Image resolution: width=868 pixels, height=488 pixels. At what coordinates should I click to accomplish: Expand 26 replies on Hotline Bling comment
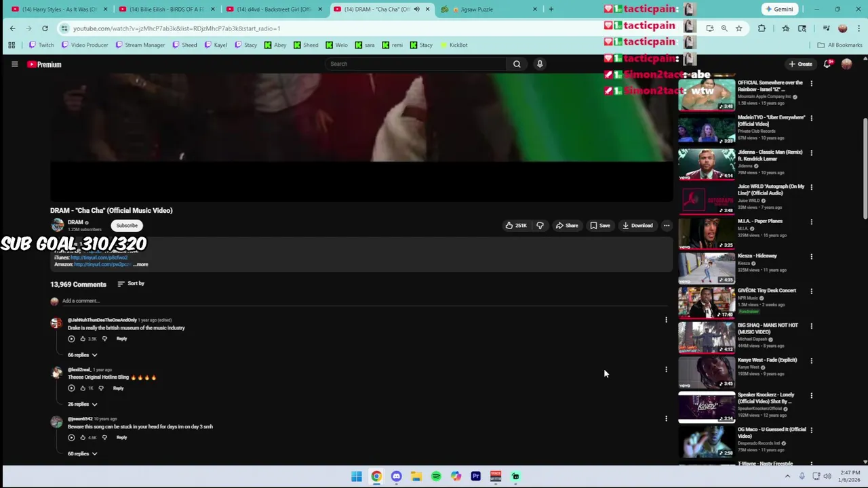pyautogui.click(x=82, y=405)
